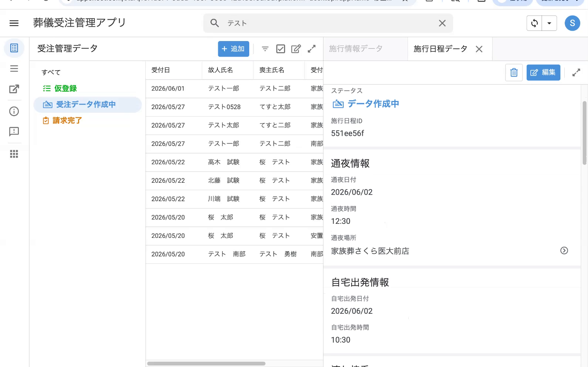Open the S user account avatar
This screenshot has height=367, width=588.
pos(572,23)
